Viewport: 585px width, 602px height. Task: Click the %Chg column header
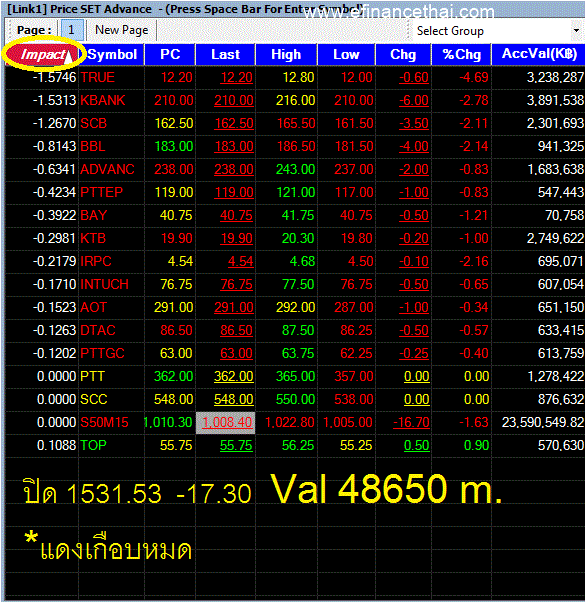461,55
